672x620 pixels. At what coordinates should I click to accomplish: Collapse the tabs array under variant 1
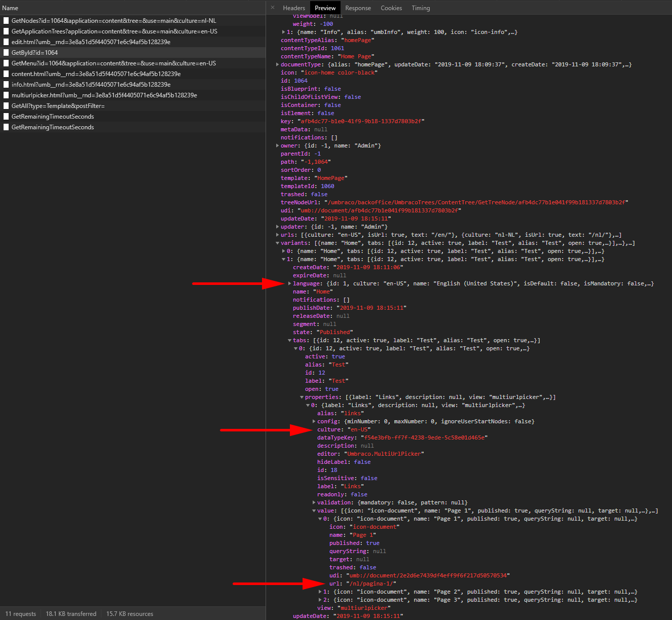[x=289, y=340]
